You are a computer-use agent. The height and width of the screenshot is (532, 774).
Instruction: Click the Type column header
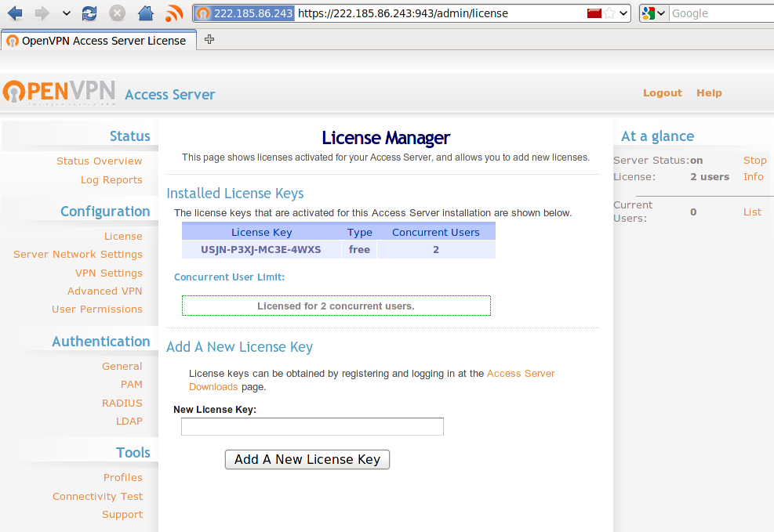(x=359, y=232)
